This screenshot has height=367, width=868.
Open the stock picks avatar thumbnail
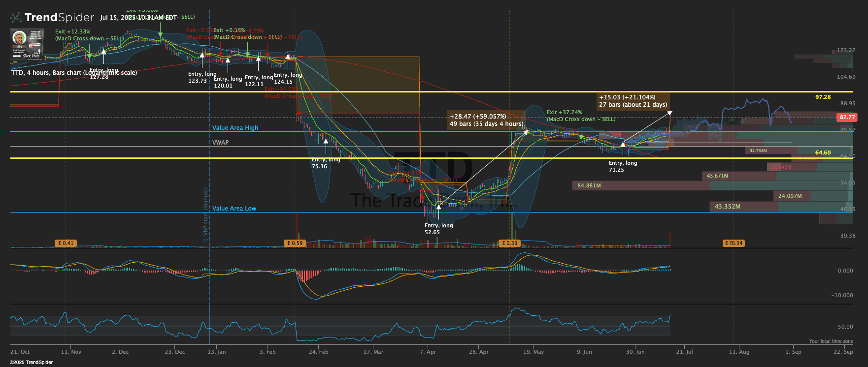[27, 44]
